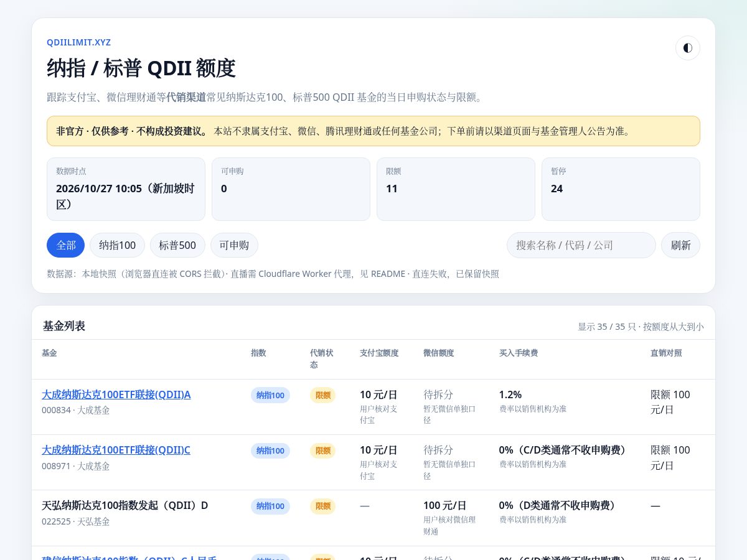This screenshot has height=560, width=747.
Task: Click the 可申购 count card showing 0
Action: point(291,189)
